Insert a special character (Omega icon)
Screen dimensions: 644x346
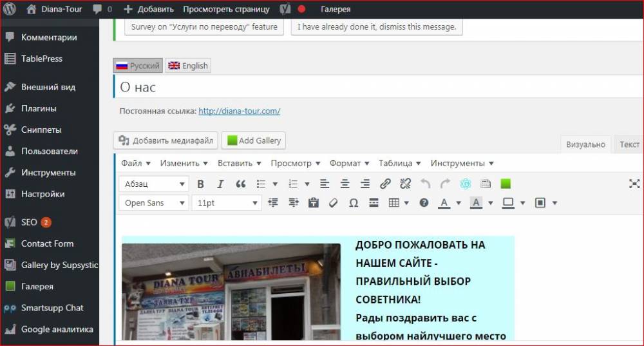[x=354, y=202]
